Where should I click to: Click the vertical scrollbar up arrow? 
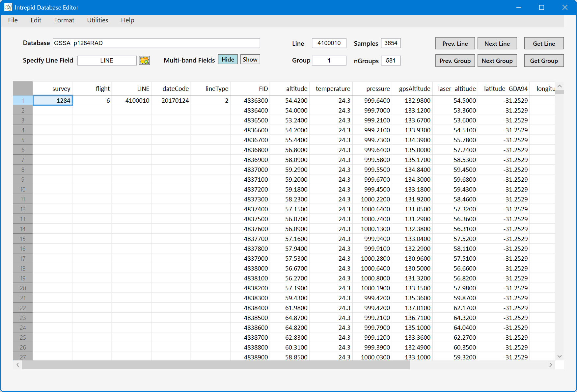click(560, 86)
